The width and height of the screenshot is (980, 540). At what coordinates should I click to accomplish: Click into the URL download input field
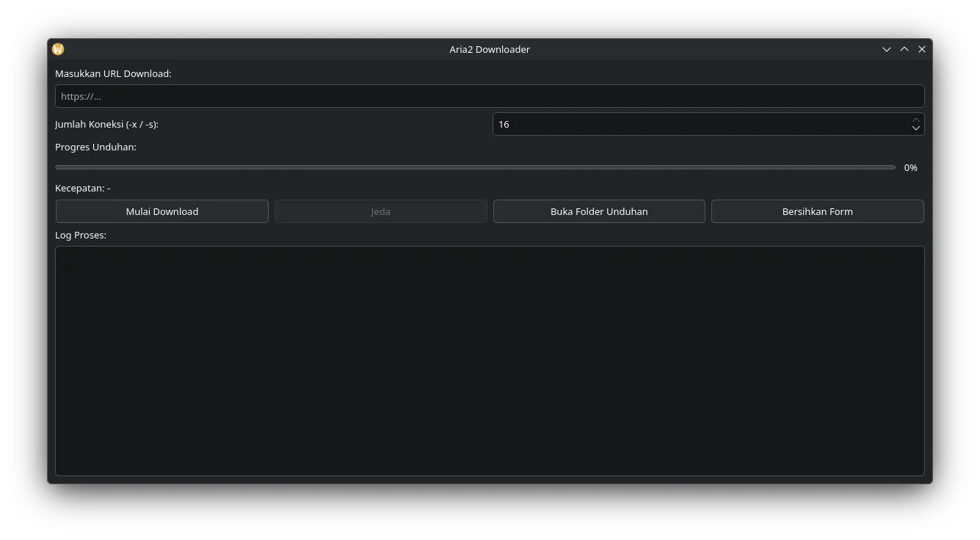pos(490,96)
